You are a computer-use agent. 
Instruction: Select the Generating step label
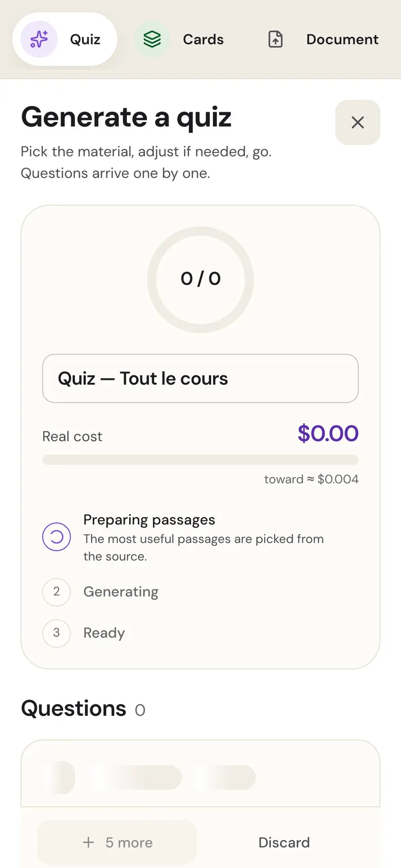pyautogui.click(x=121, y=591)
